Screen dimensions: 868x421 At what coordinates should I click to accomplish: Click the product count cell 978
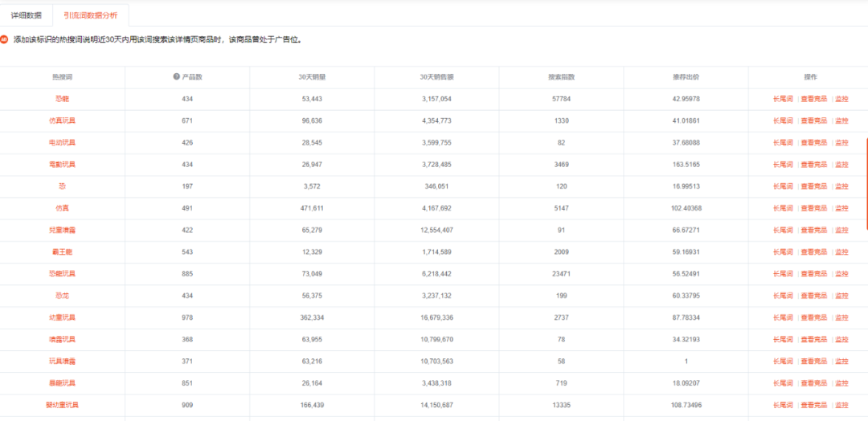(x=187, y=317)
